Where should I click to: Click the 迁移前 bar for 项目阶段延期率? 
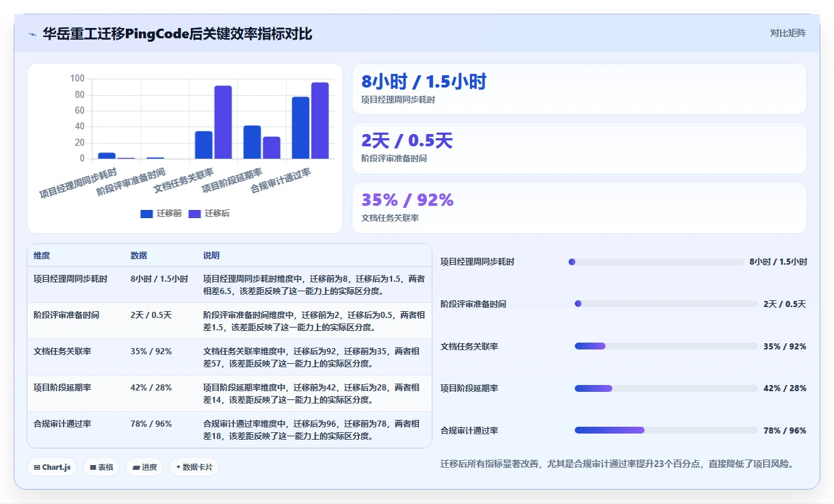pyautogui.click(x=252, y=142)
